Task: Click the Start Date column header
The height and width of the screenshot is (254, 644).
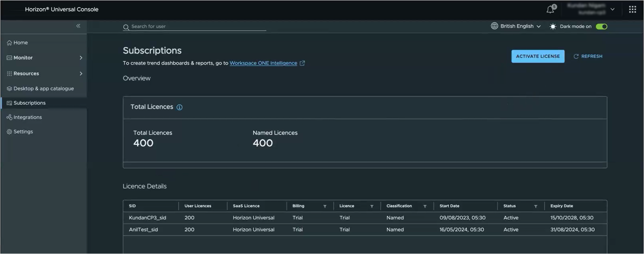Action: [449, 206]
